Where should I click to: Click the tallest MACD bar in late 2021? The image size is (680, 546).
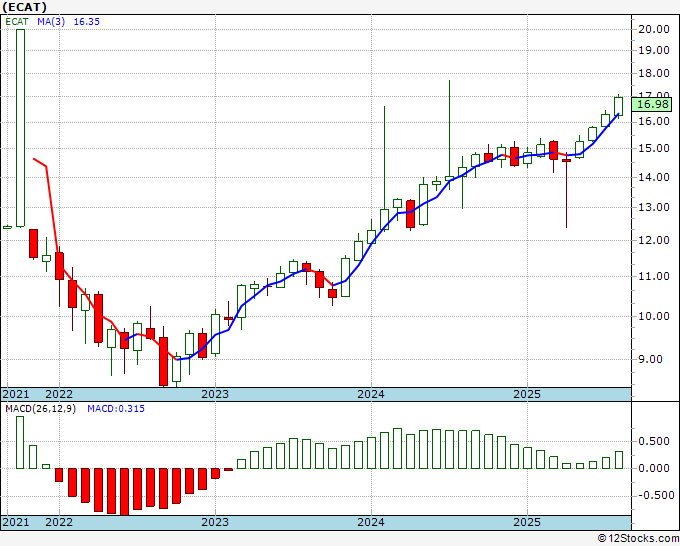(x=20, y=442)
